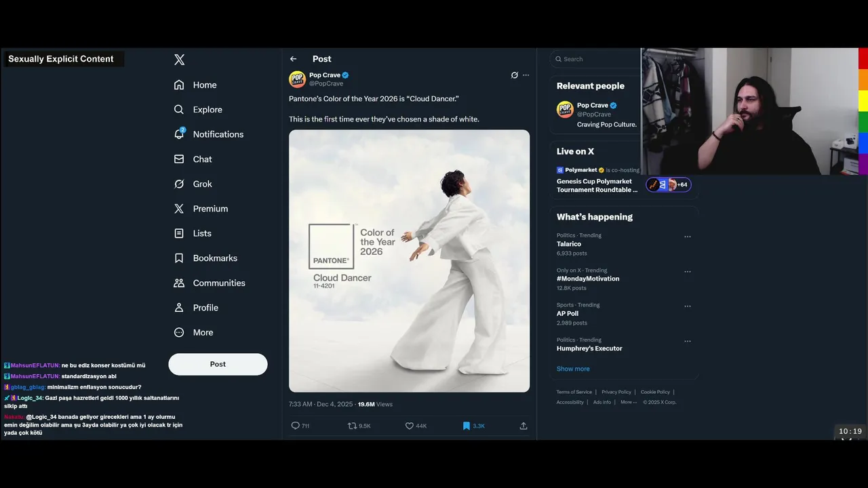Open the Privacy Policy link
The width and height of the screenshot is (868, 488).
coord(616,392)
